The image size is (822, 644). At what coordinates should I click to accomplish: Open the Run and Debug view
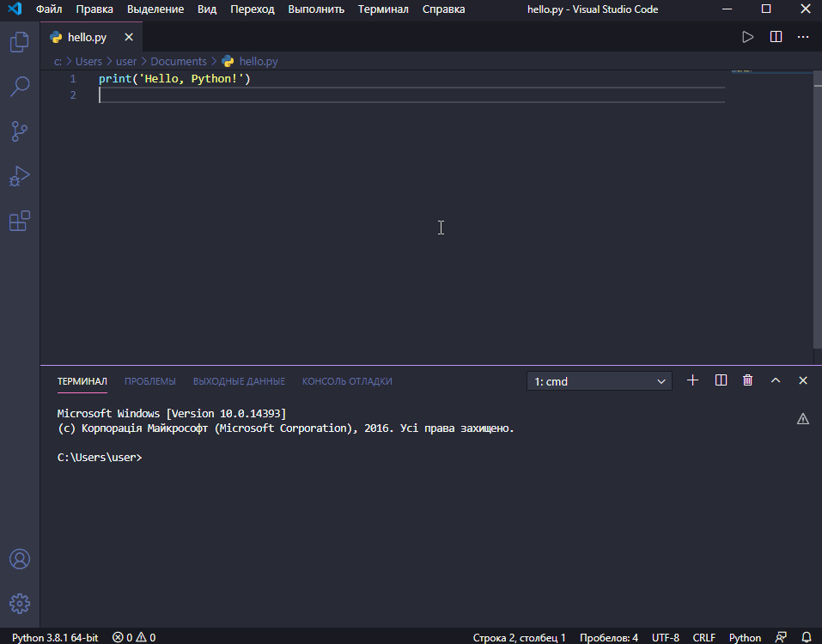point(19,176)
